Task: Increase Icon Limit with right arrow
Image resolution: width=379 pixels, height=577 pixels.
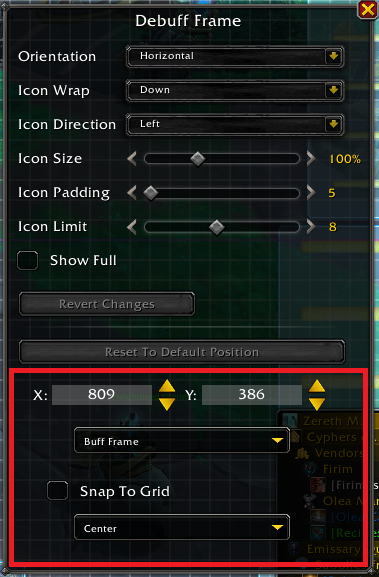Action: coord(311,227)
